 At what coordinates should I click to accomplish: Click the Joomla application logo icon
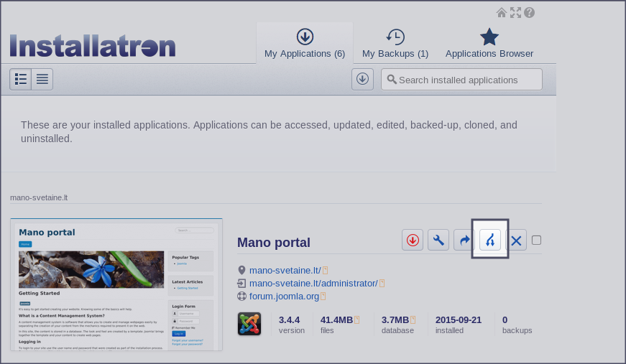[249, 324]
